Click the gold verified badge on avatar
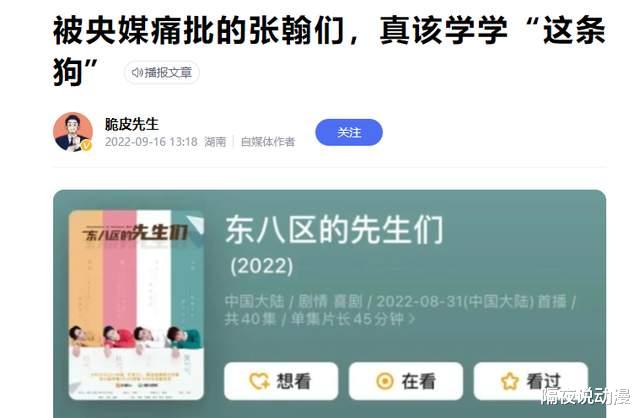Screen dimensions: 640x418 click(86, 146)
